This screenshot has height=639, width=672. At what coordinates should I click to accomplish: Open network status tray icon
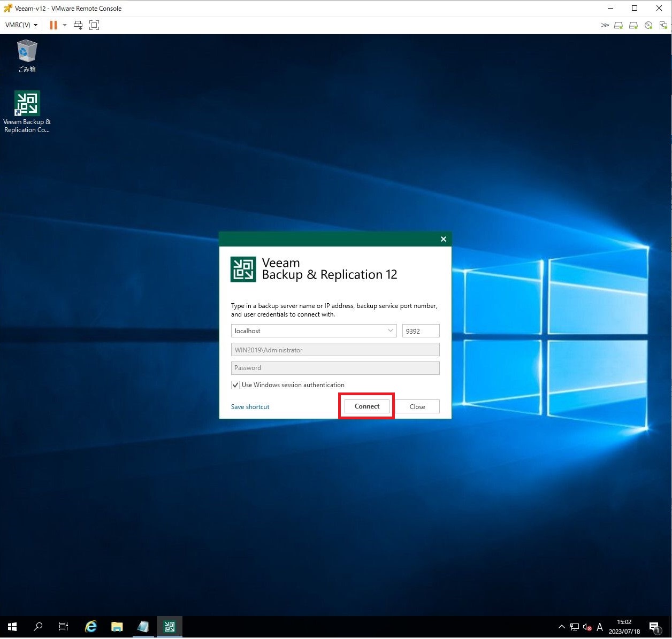point(575,627)
